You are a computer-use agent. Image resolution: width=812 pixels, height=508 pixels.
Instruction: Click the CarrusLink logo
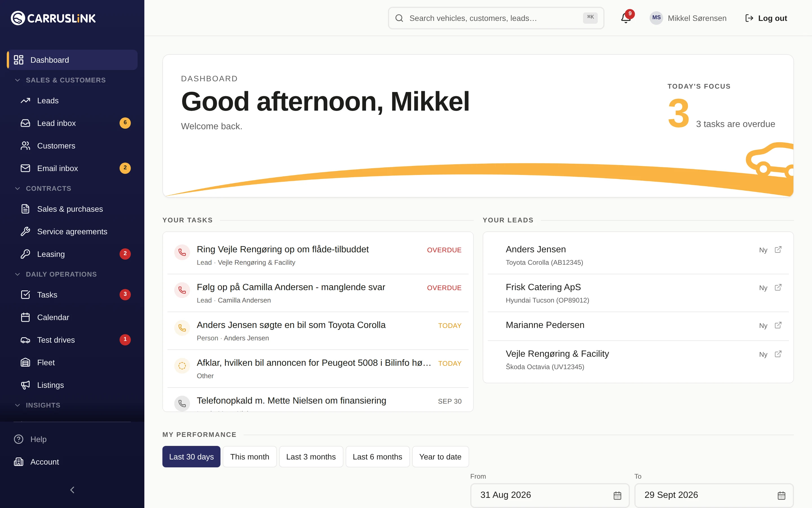(x=53, y=18)
